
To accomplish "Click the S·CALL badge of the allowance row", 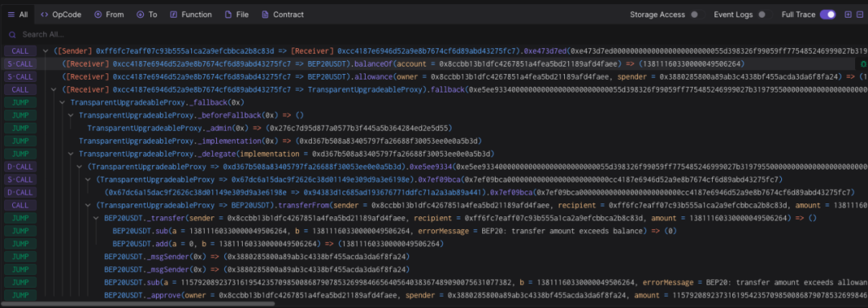I will (x=20, y=76).
